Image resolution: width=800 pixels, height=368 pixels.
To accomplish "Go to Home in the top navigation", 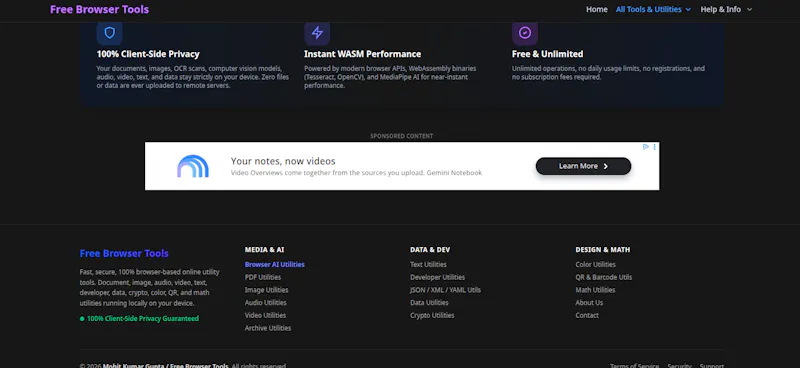I will pos(596,10).
